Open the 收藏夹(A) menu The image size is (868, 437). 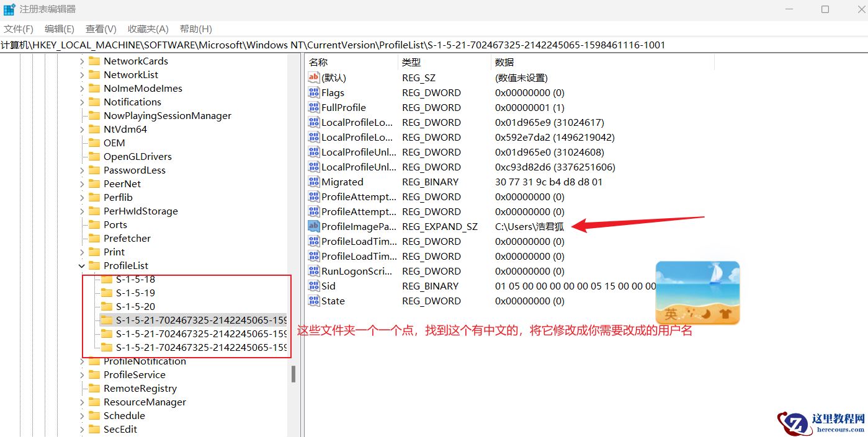coord(148,29)
